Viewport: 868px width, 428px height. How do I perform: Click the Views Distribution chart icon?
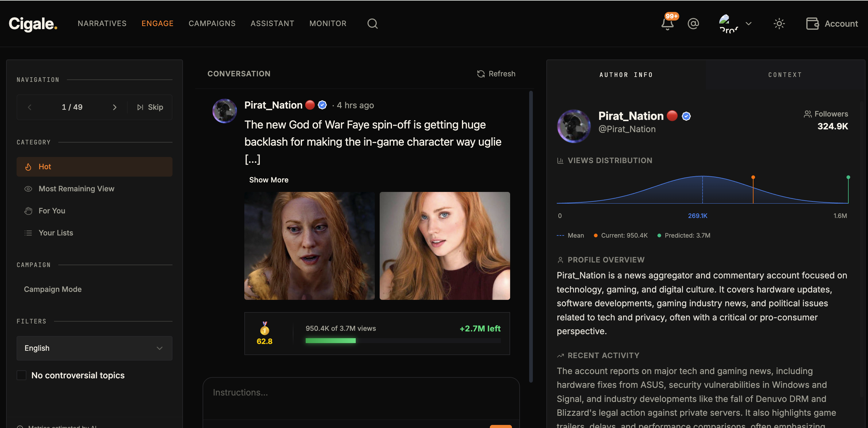[560, 161]
